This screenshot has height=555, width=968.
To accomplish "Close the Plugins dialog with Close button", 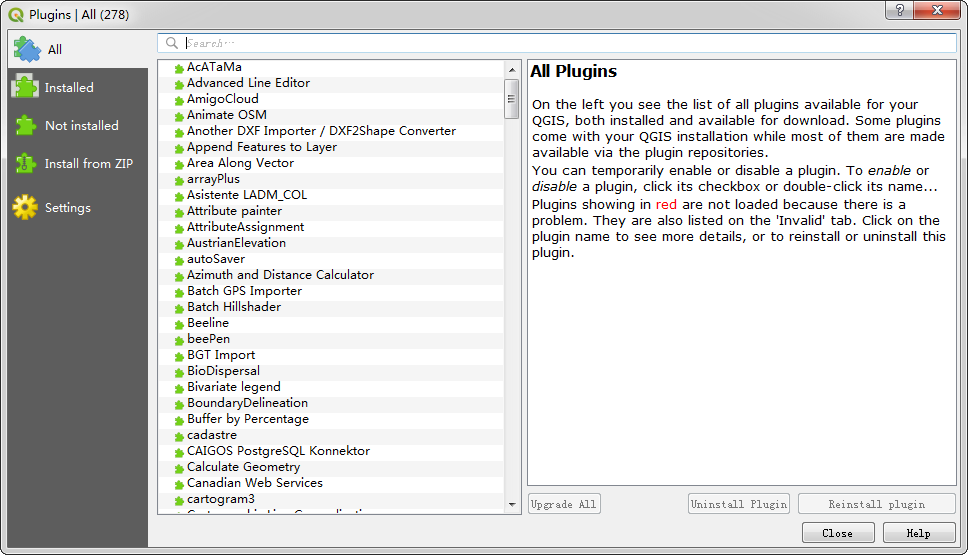I will [838, 533].
